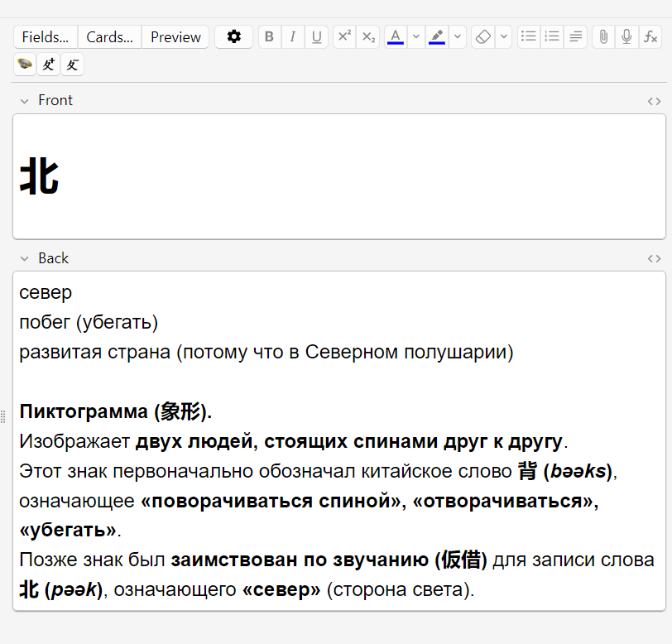This screenshot has height=644, width=672.
Task: Click the bold Пиктограмма (象形) heading
Action: (x=116, y=411)
